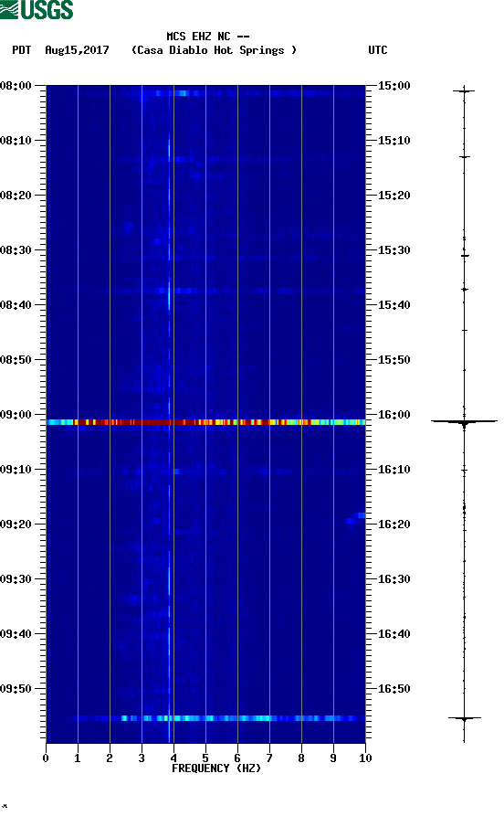Viewport: 504px width, 816px height.
Task: Click the USGS logo
Action: 37,9
